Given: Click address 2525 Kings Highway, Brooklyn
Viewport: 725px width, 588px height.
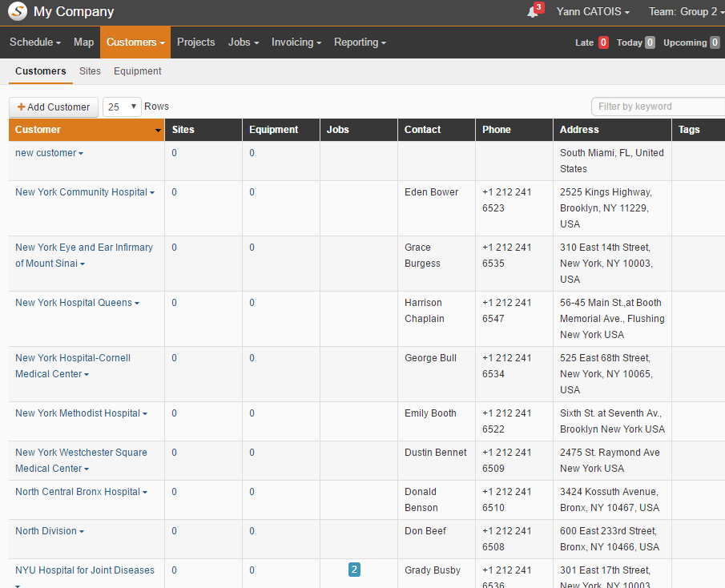Looking at the screenshot, I should pos(606,208).
